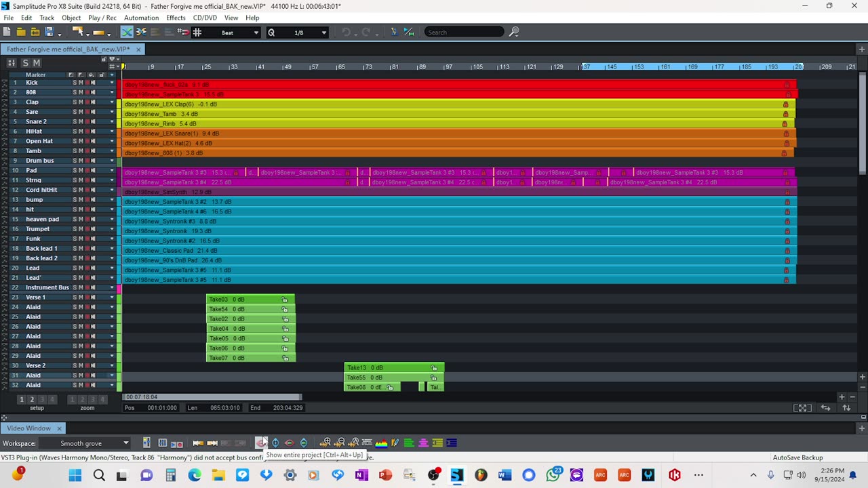This screenshot has height=488, width=868.
Task: Select the universal mouse mode arrow tool
Action: [77, 32]
